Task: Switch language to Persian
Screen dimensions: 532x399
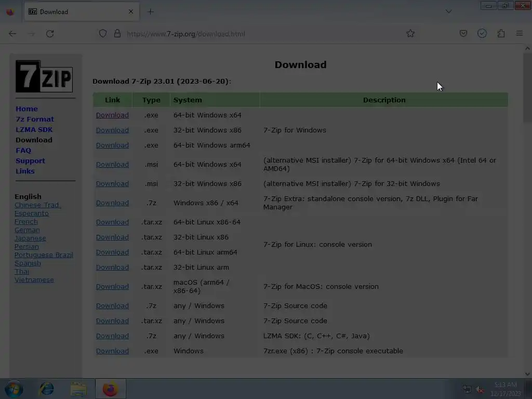Action: tap(26, 247)
